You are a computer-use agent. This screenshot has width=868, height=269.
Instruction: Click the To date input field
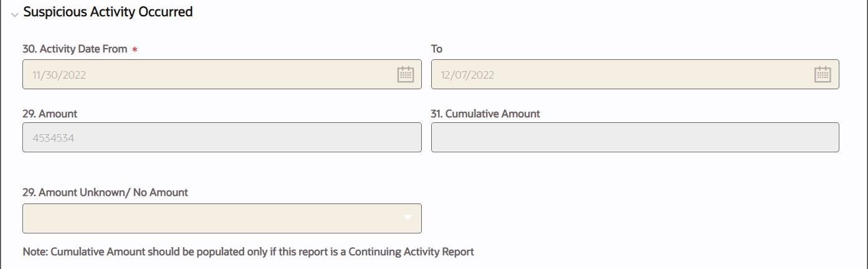tap(617, 74)
